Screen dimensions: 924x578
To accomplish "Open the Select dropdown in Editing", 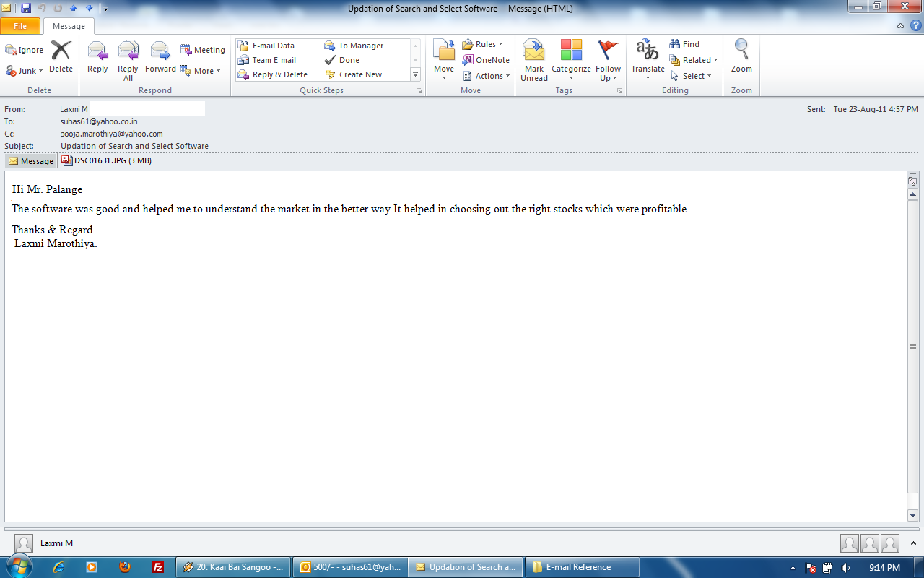I will (691, 76).
